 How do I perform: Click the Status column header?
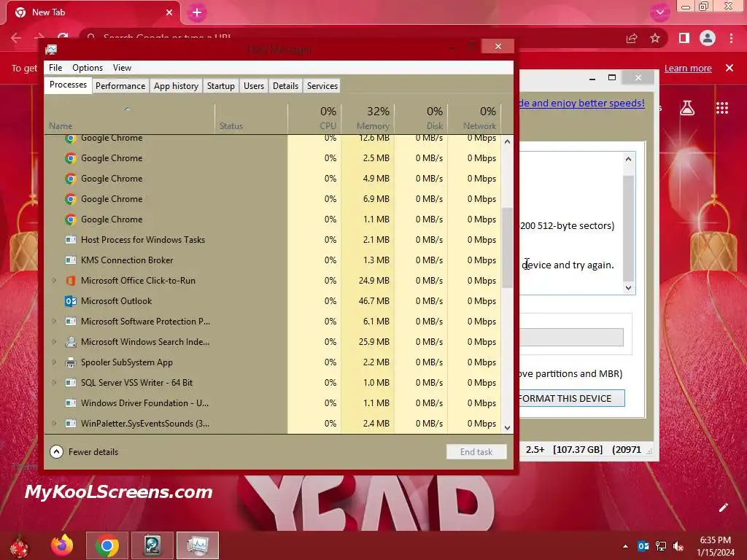(251, 118)
